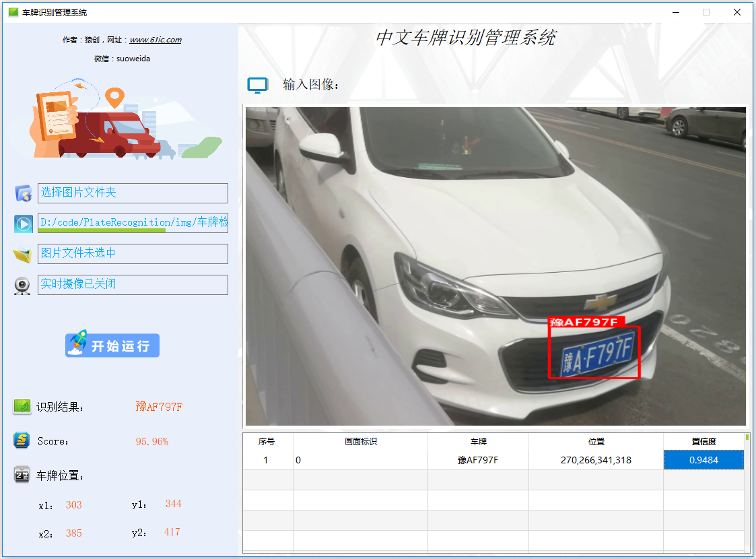Click the Score icon with letter S
The image size is (756, 559).
[22, 441]
